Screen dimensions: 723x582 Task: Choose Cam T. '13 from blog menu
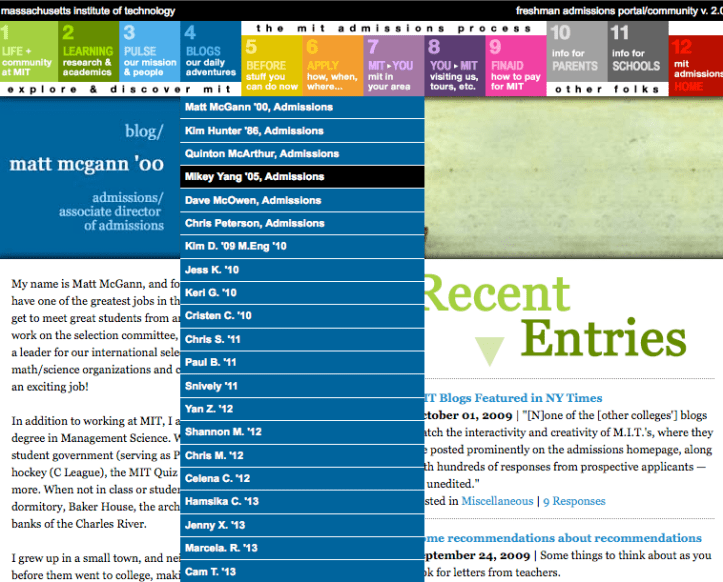point(302,572)
